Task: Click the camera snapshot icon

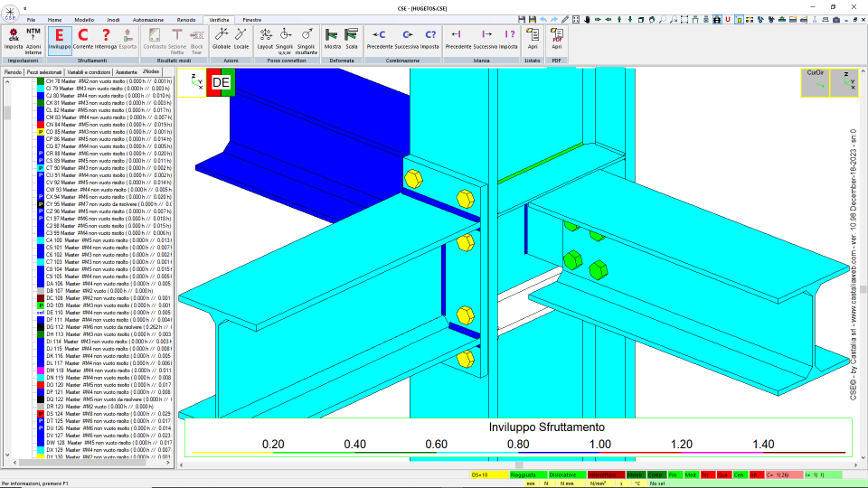Action: (x=835, y=19)
